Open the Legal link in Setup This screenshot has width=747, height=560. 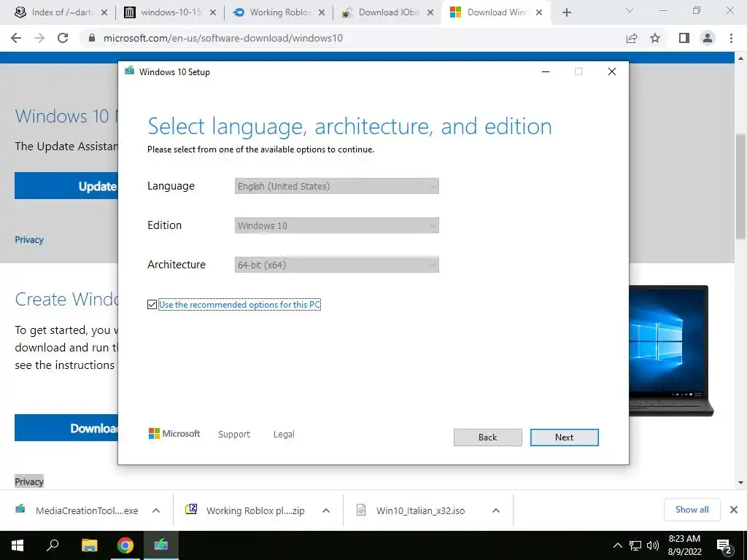click(x=284, y=435)
